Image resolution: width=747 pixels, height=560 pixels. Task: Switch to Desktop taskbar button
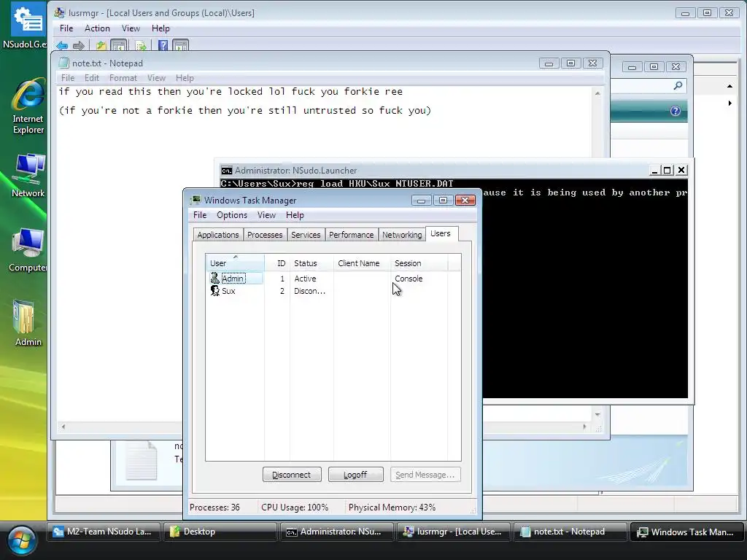[220, 532]
